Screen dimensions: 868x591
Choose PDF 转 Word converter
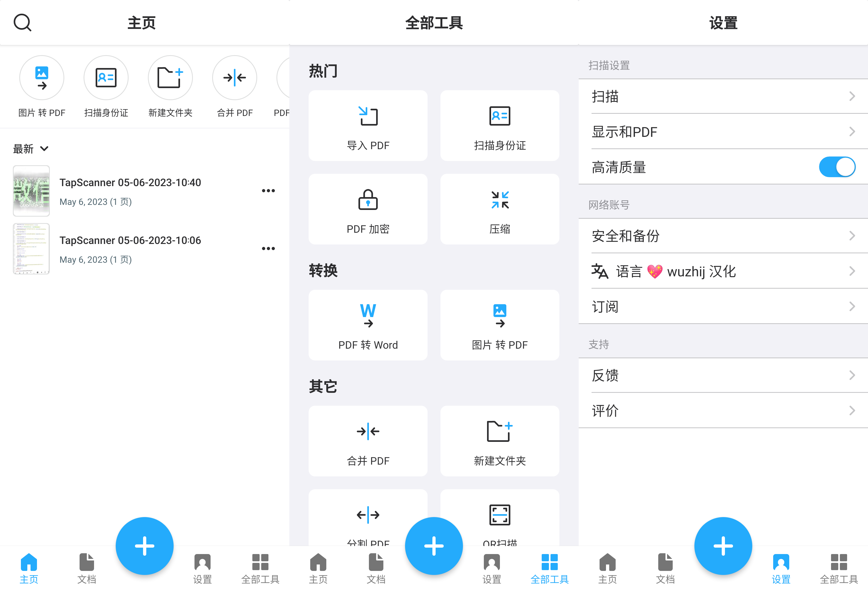368,325
